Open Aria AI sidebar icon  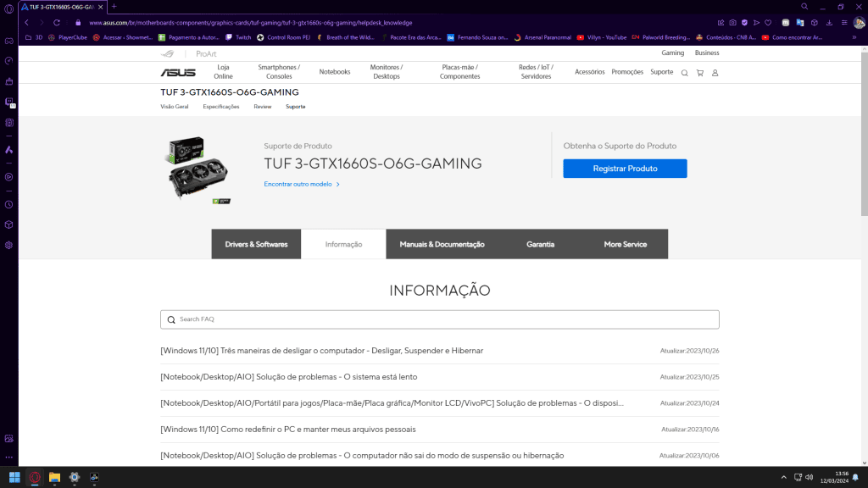[x=8, y=150]
